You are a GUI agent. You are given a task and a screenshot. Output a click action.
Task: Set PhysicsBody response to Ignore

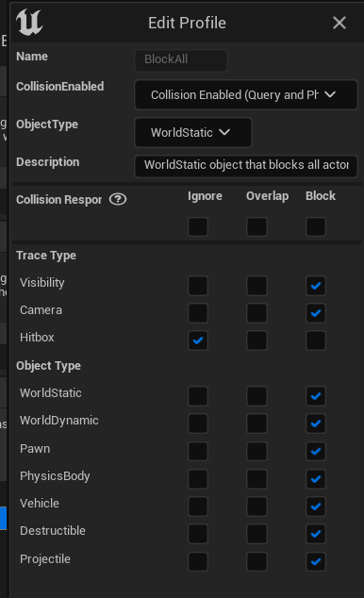pyautogui.click(x=198, y=478)
